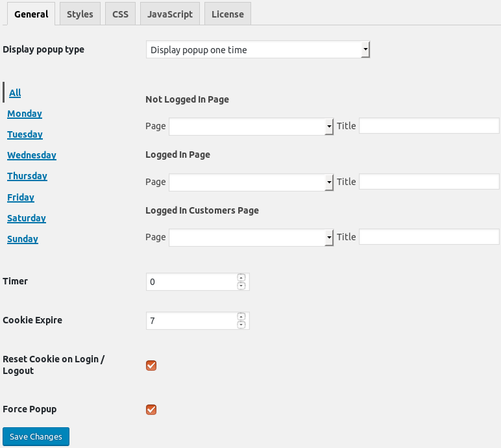Screen dimensions: 501x448
Task: Increase the Timer value with up arrow
Action: (241, 277)
